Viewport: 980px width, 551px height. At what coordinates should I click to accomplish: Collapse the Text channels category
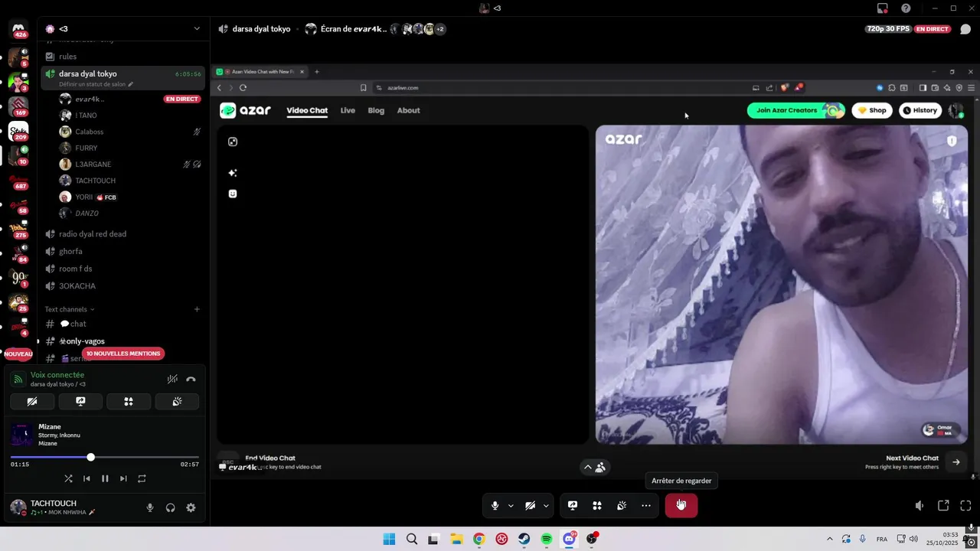[x=69, y=309]
